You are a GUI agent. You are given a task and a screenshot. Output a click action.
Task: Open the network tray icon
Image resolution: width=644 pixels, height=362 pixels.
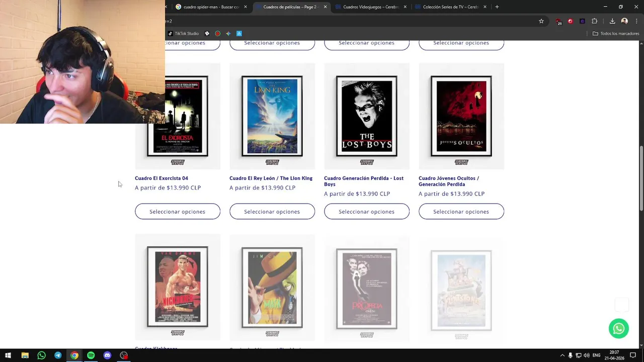[x=579, y=355]
